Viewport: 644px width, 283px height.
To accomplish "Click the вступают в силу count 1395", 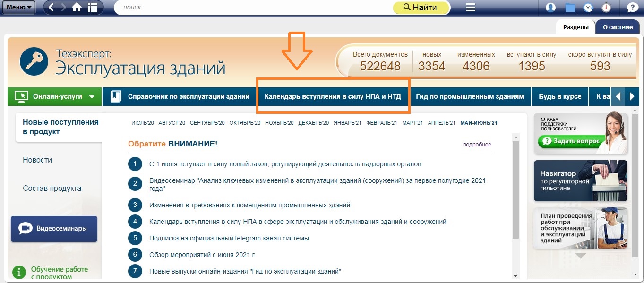I will click(x=532, y=66).
